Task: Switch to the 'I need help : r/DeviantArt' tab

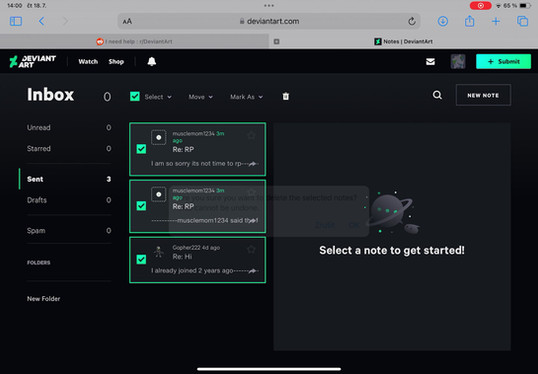Action: point(134,42)
